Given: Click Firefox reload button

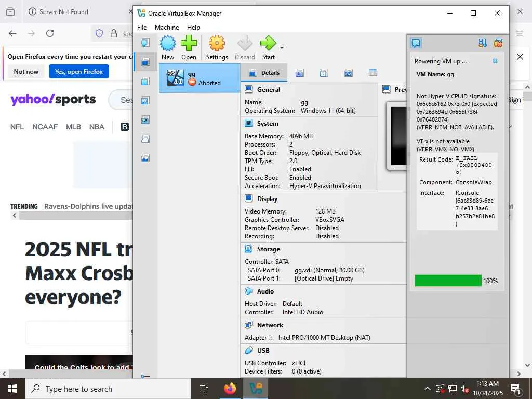Looking at the screenshot, I should pyautogui.click(x=50, y=33).
